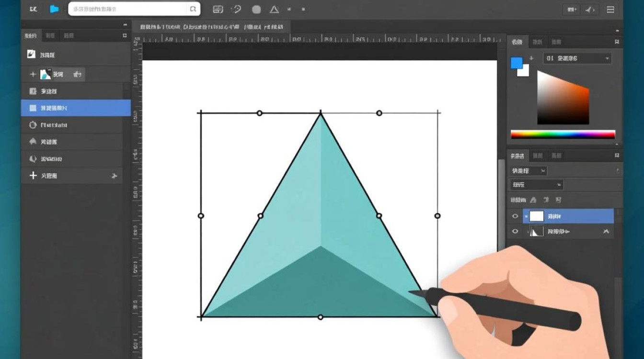Click the rainbow hue slider bar
This screenshot has height=359, width=644.
tap(563, 135)
